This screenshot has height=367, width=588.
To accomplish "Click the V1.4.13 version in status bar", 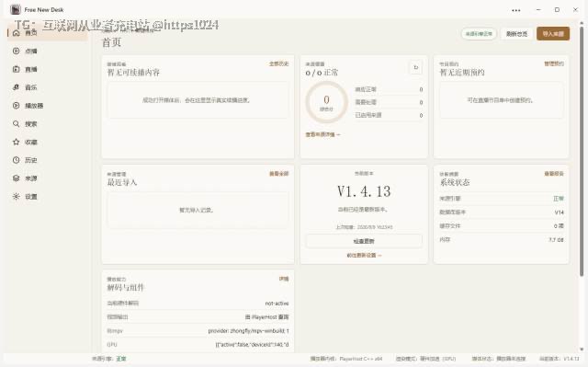I will (560, 359).
